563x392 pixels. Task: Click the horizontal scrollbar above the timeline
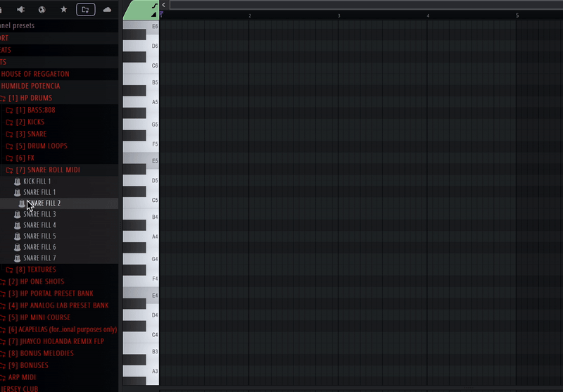click(x=366, y=5)
